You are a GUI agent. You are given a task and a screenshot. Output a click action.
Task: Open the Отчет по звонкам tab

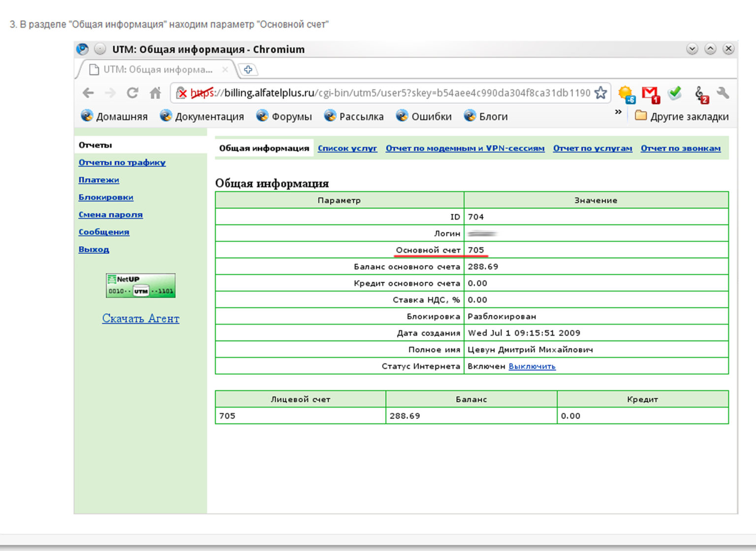[x=681, y=148]
